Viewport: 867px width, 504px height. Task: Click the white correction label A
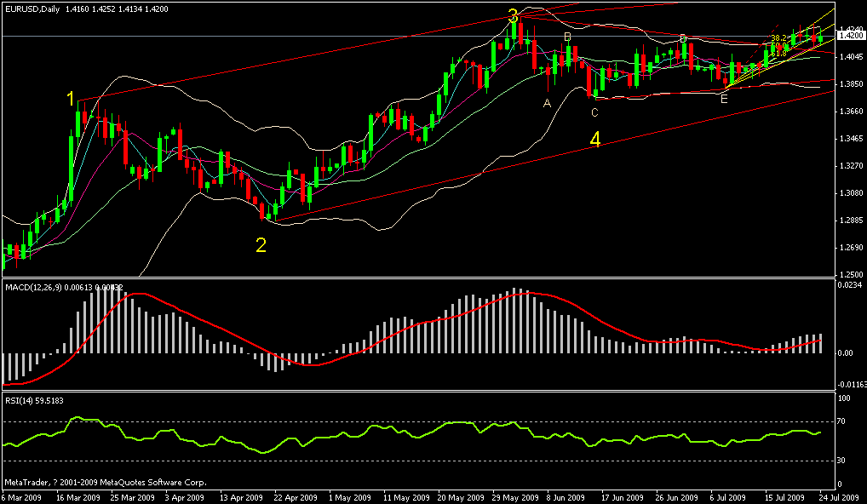tap(548, 103)
